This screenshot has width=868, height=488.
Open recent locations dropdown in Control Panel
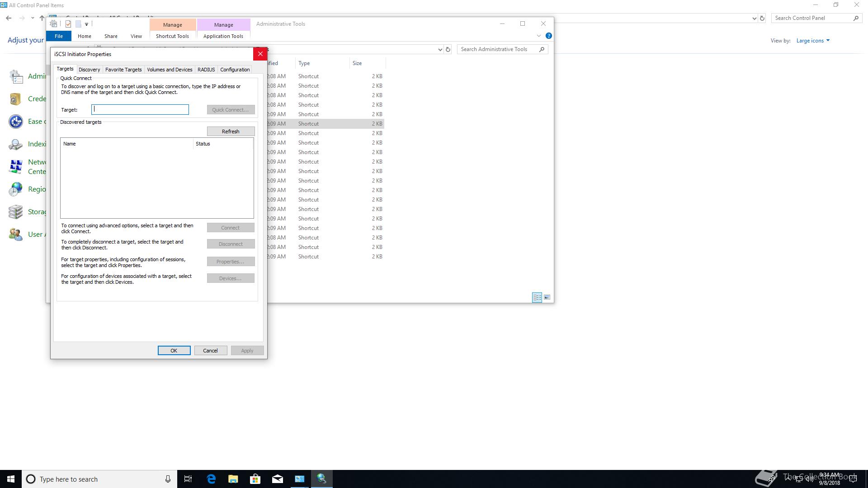[x=33, y=18]
